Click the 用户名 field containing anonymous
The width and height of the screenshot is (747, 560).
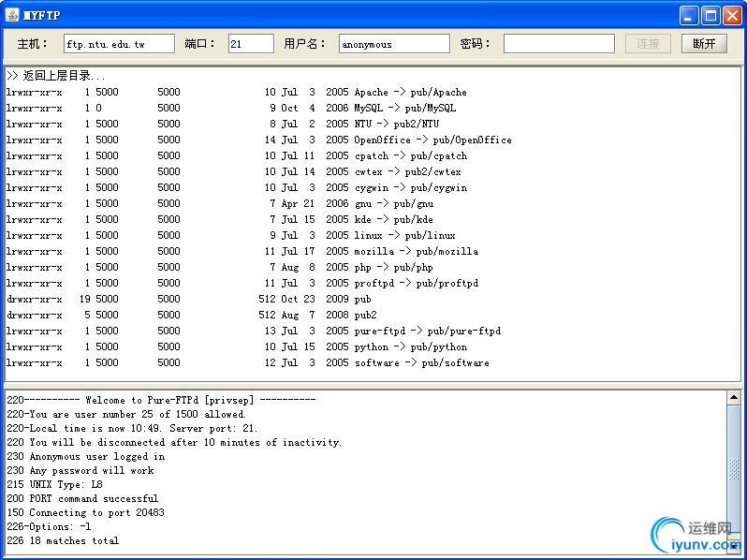click(394, 44)
